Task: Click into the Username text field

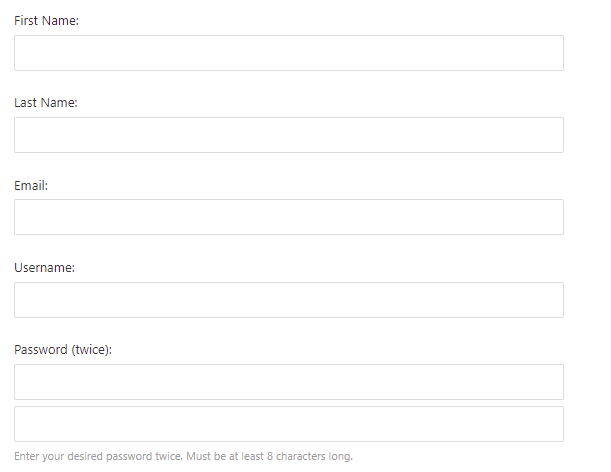Action: (x=288, y=300)
